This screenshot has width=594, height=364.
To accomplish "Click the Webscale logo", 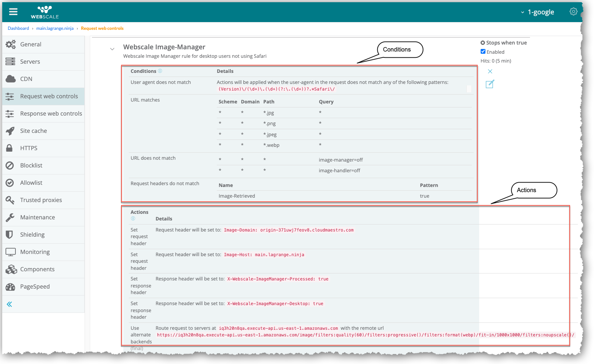I will (45, 12).
